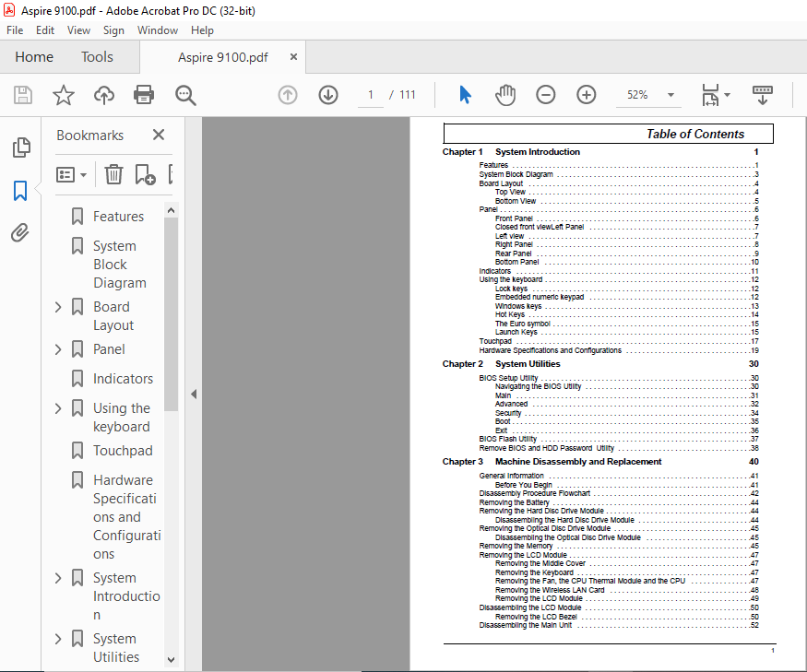Expand the Panel bookmark
This screenshot has height=672, width=807.
(58, 349)
